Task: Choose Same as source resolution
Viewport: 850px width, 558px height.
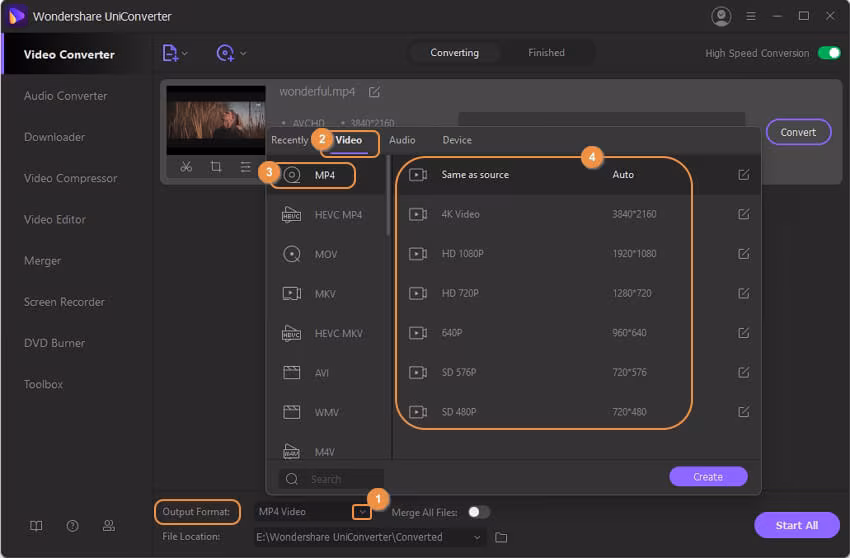Action: pyautogui.click(x=576, y=175)
